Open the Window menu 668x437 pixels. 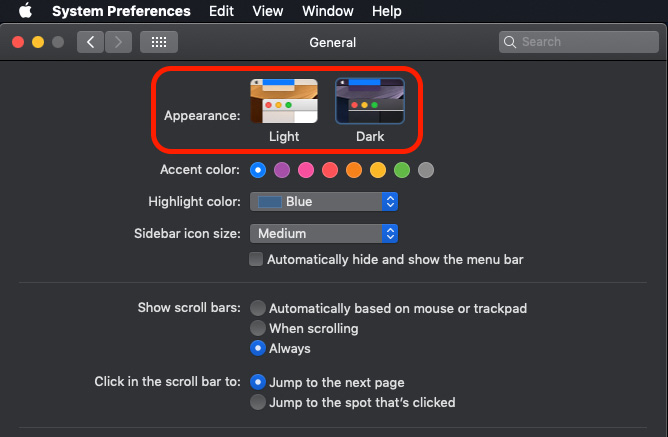coord(328,11)
